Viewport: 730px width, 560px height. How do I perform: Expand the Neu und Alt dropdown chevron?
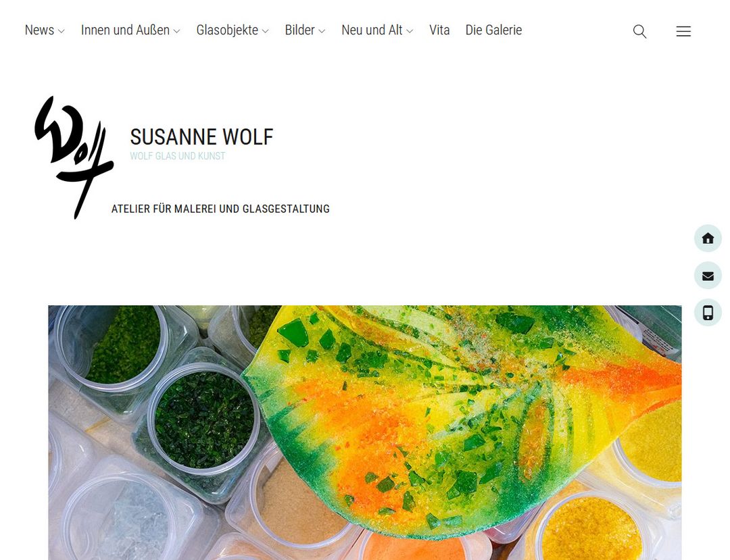tap(410, 31)
